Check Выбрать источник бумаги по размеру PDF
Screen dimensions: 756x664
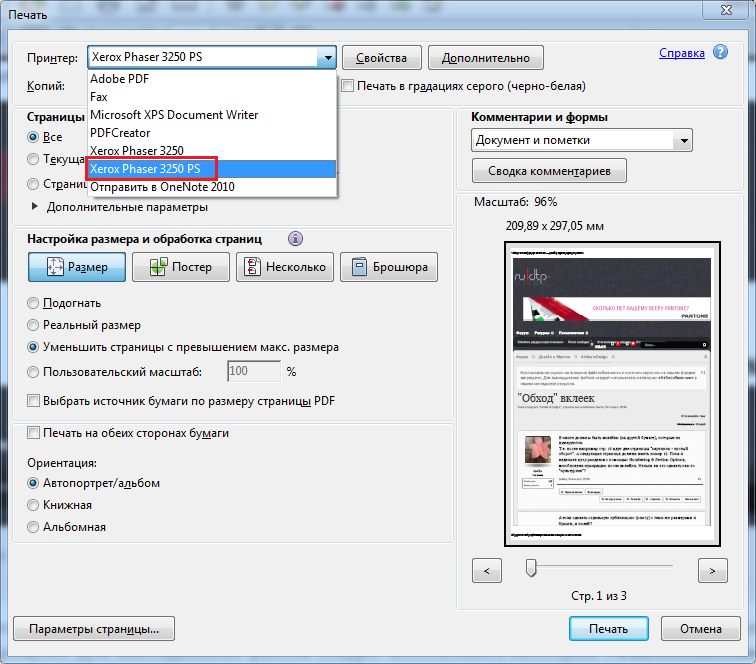coord(33,401)
